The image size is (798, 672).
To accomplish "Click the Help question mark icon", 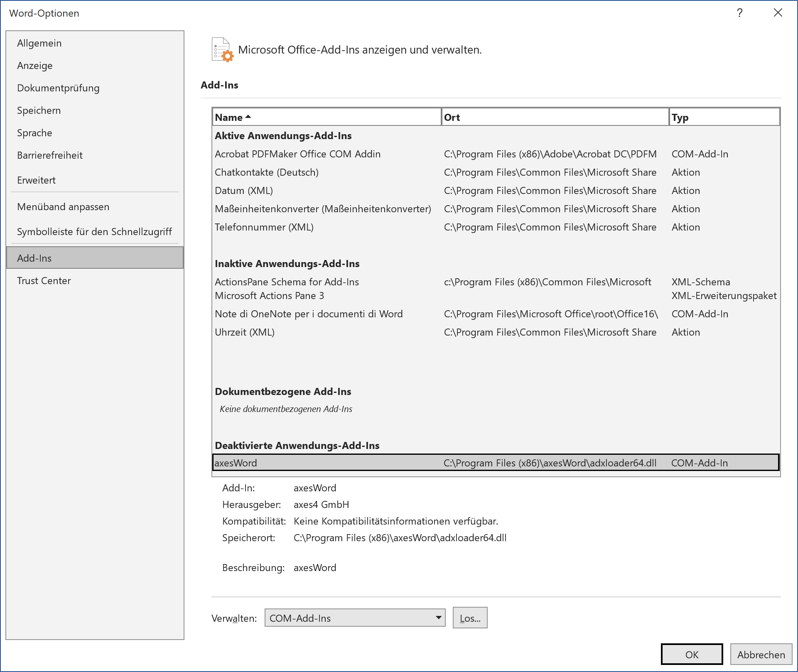I will (x=739, y=13).
